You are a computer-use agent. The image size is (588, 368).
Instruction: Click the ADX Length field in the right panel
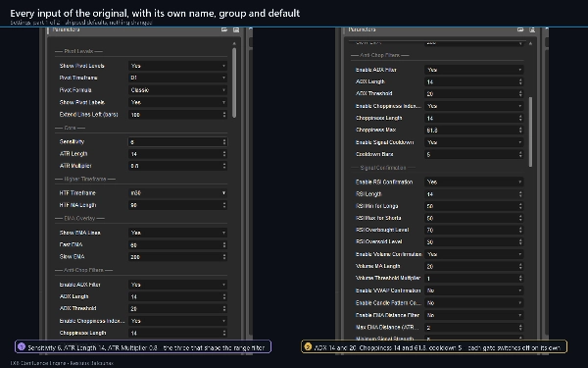474,81
